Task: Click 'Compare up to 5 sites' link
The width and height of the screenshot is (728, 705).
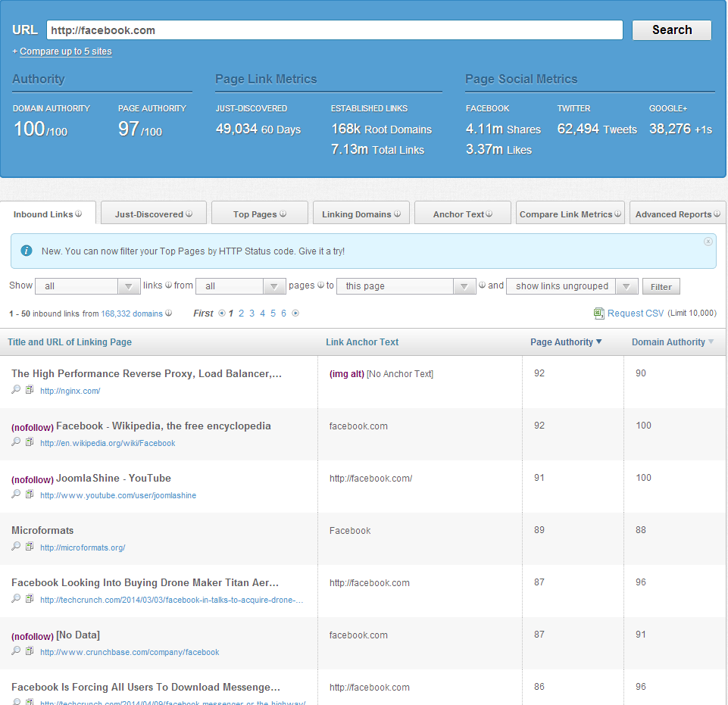Action: point(65,51)
